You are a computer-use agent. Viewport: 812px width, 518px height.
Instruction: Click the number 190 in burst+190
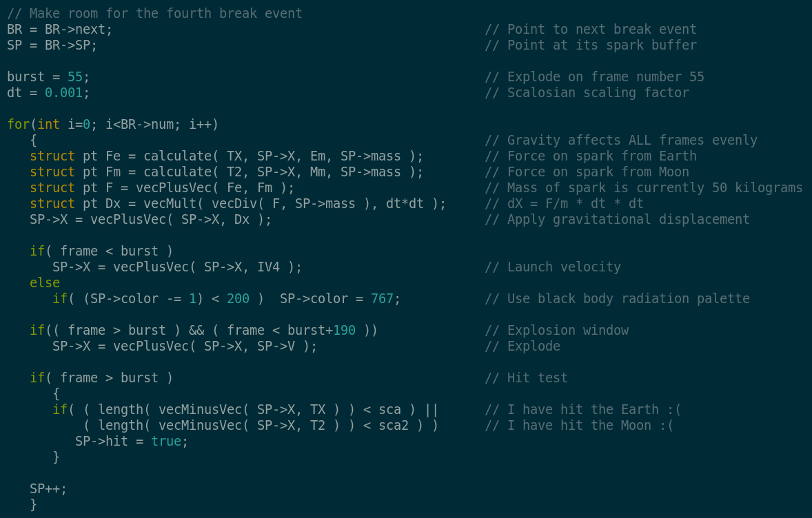coord(344,331)
